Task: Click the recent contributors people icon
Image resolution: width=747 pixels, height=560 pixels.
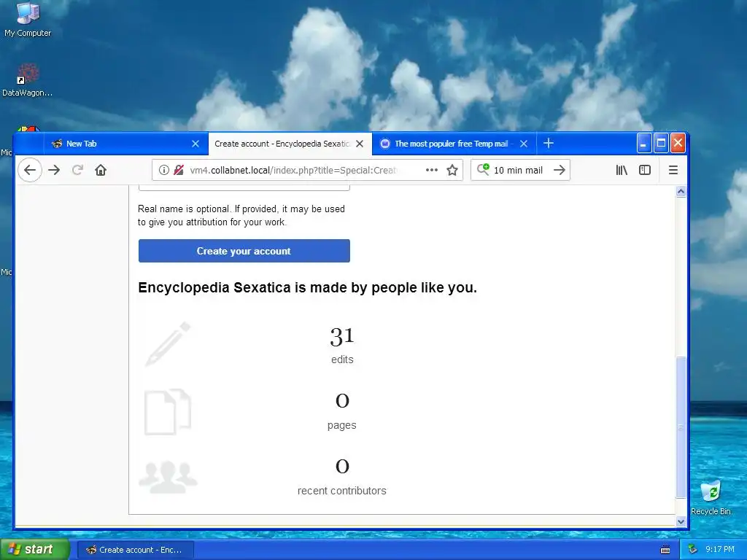Action: (168, 477)
